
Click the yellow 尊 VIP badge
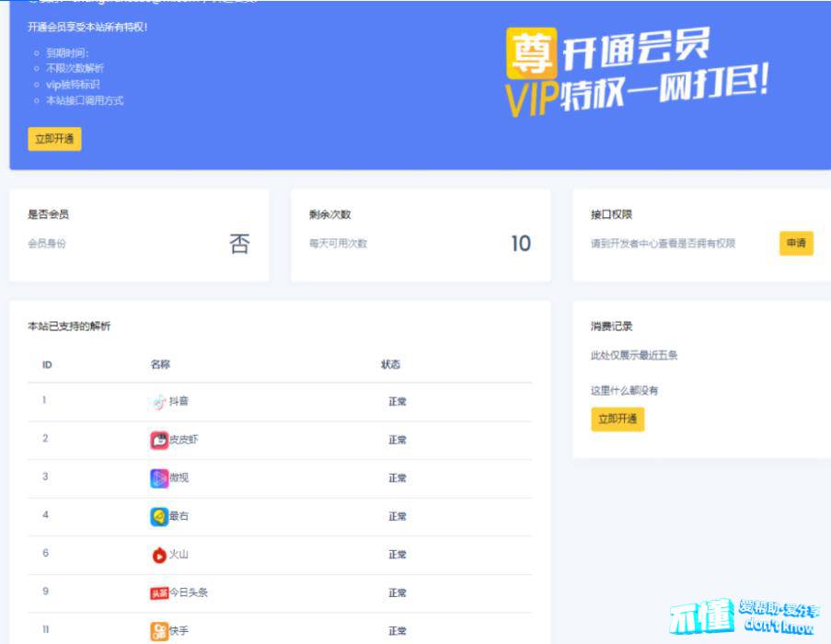coord(531,53)
